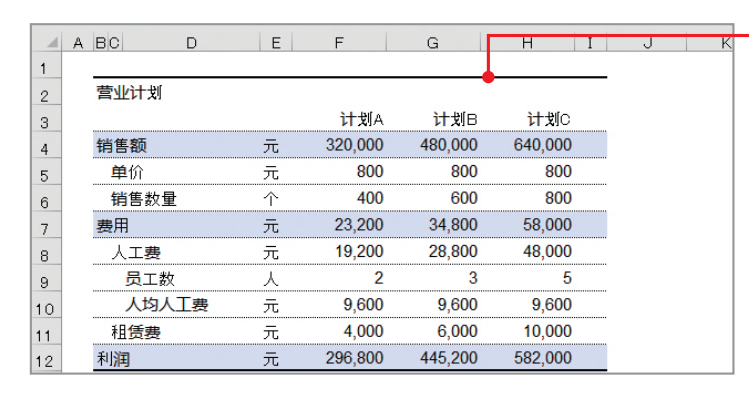Select row 2 header
Image resolution: width=749 pixels, height=402 pixels.
(x=46, y=92)
